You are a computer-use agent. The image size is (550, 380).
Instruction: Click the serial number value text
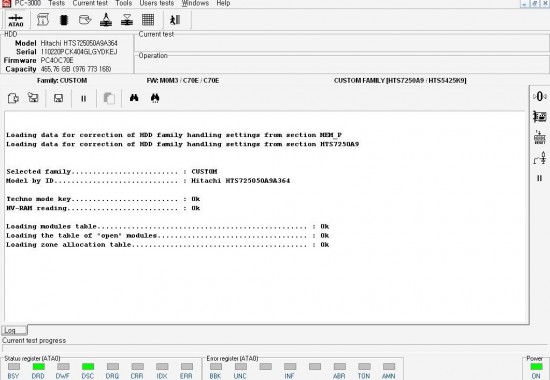point(79,52)
